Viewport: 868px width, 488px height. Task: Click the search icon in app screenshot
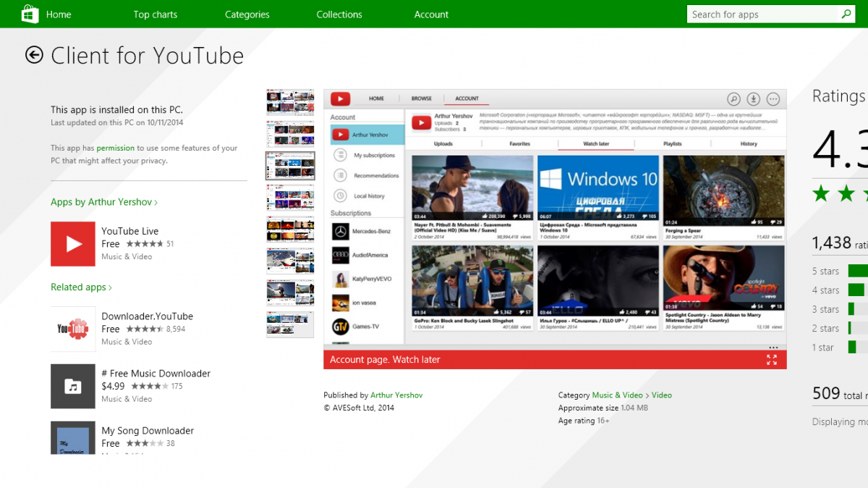click(x=733, y=99)
